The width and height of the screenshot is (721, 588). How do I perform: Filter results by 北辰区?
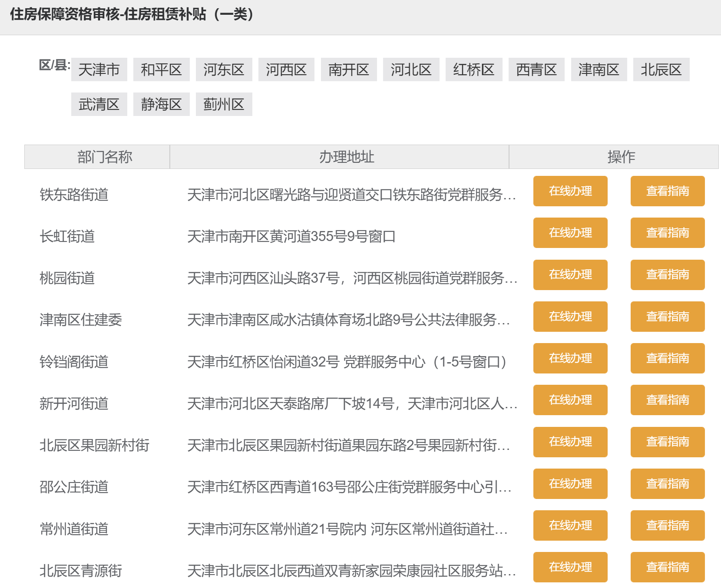661,69
